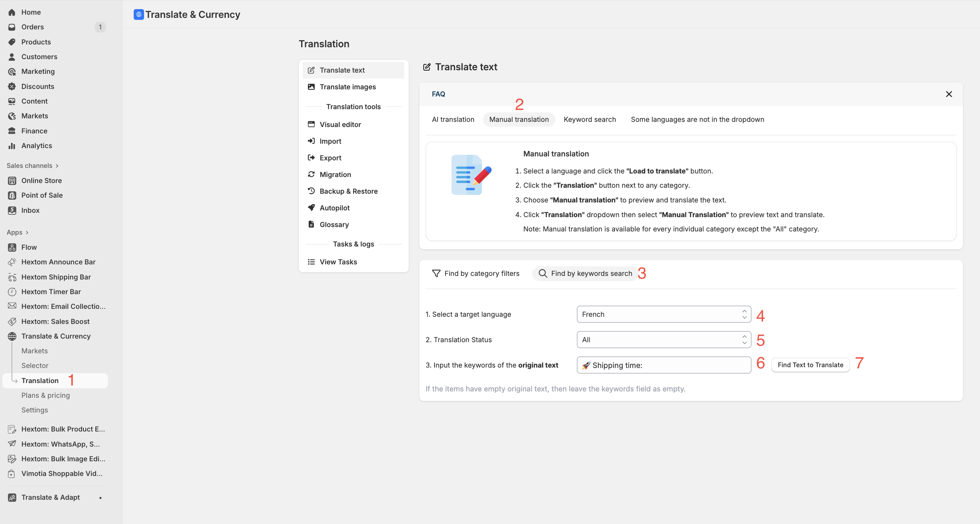Click the Export arrow icon

click(311, 158)
